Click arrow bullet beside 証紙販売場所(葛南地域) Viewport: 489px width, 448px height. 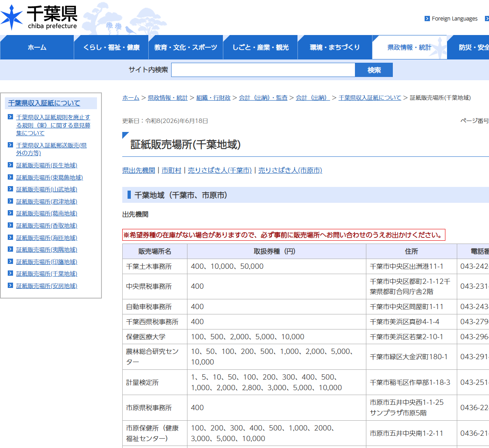click(x=11, y=213)
